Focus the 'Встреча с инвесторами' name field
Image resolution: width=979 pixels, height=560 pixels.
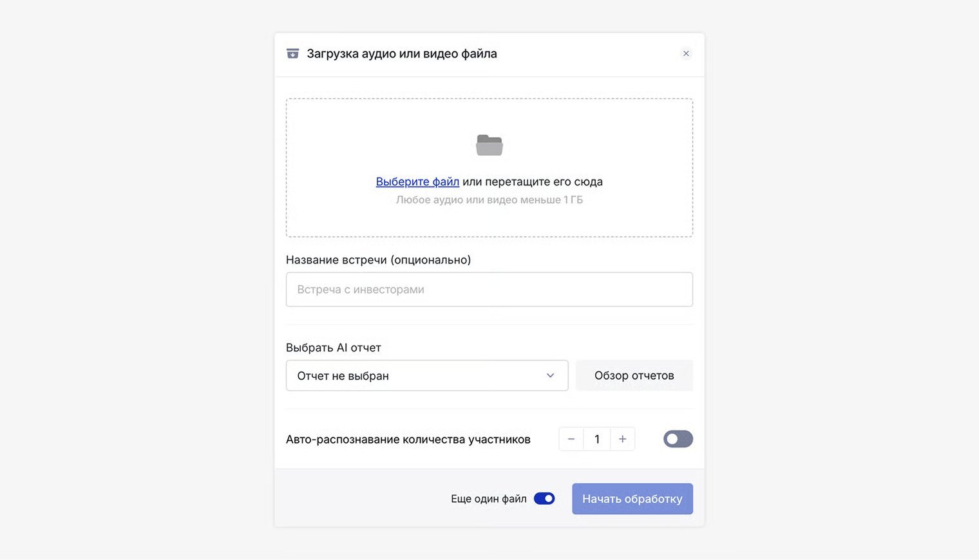click(x=489, y=290)
